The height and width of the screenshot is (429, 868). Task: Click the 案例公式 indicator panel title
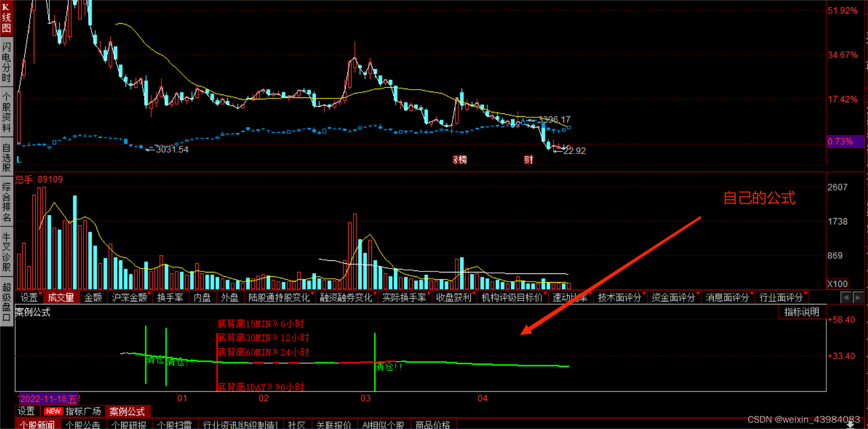click(x=32, y=312)
